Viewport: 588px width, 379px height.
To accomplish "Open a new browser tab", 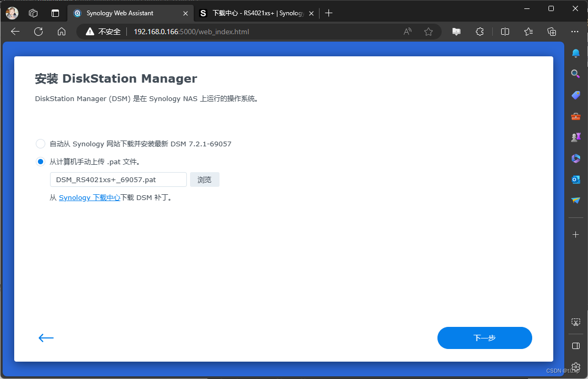I will tap(329, 13).
